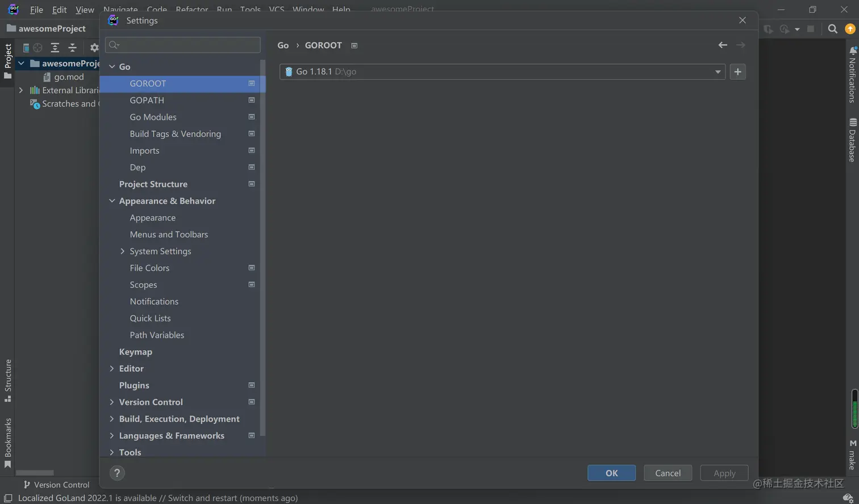Image resolution: width=859 pixels, height=504 pixels.
Task: Click Go in the settings breadcrumb
Action: [283, 45]
